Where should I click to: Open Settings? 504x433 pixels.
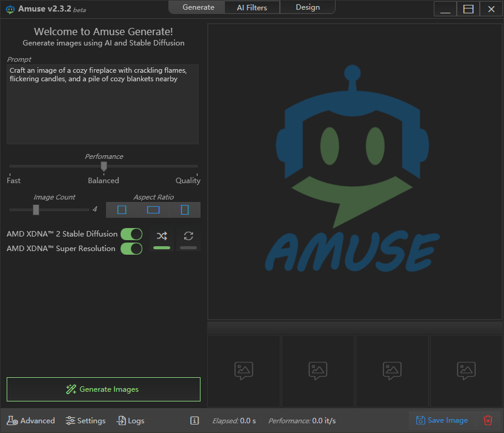click(85, 421)
